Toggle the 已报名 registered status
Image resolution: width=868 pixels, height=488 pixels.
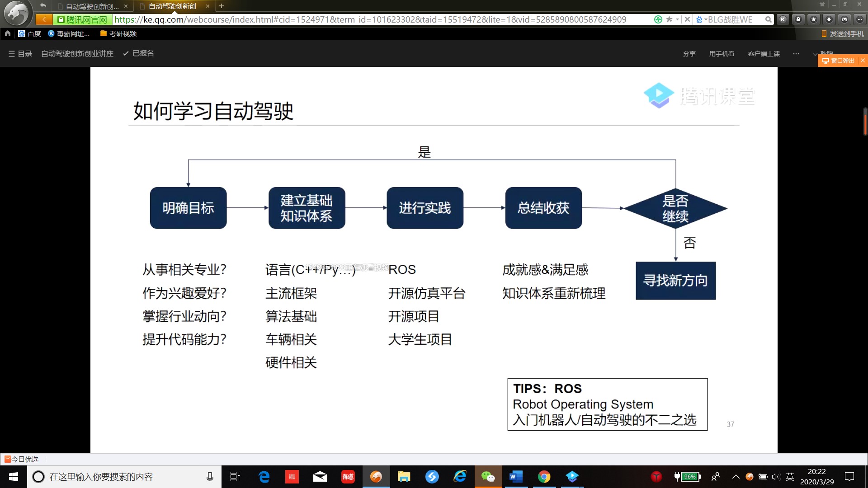pyautogui.click(x=139, y=53)
